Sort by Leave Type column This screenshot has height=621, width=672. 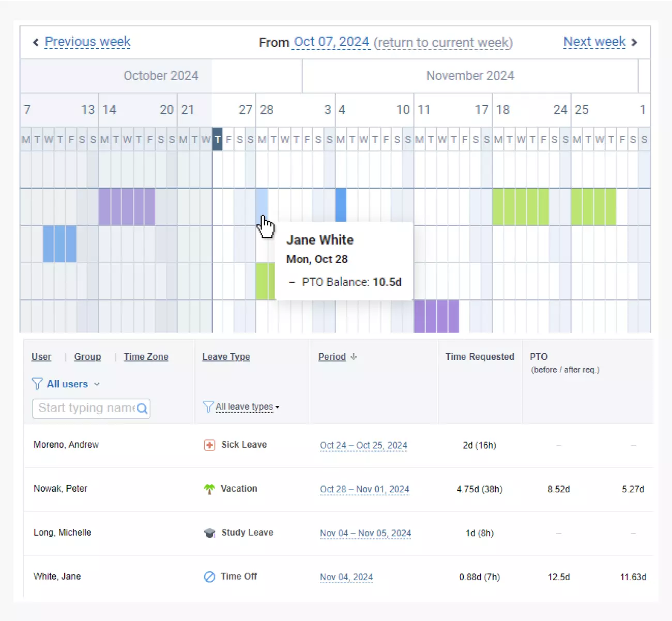[x=226, y=357]
